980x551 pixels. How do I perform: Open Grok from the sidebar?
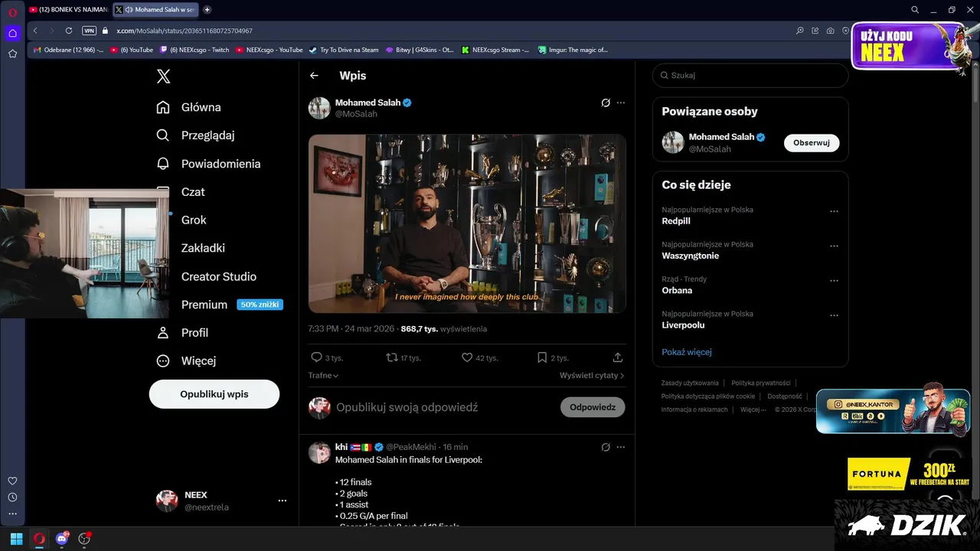(194, 220)
